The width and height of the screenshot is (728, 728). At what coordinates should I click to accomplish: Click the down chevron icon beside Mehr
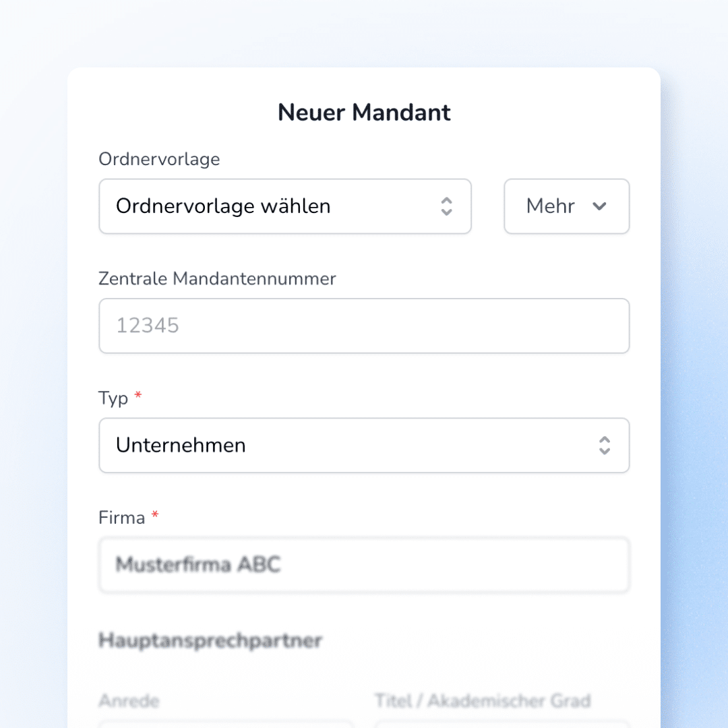[599, 206]
